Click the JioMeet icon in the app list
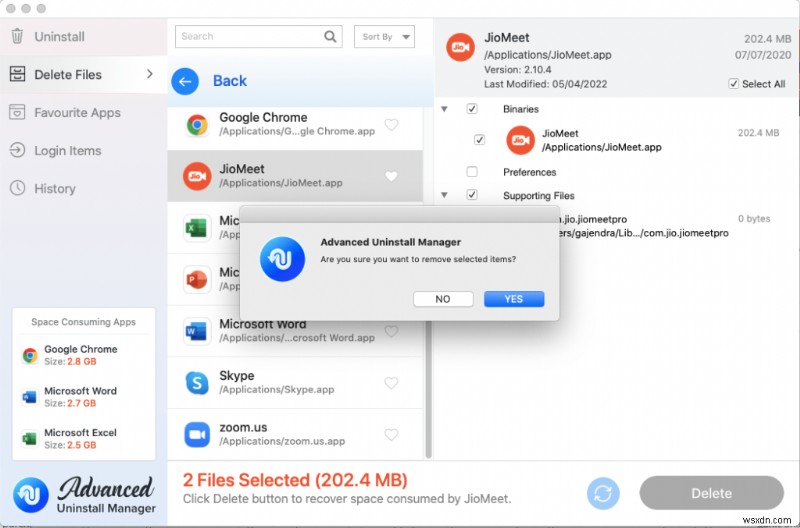The height and width of the screenshot is (528, 800). click(197, 176)
